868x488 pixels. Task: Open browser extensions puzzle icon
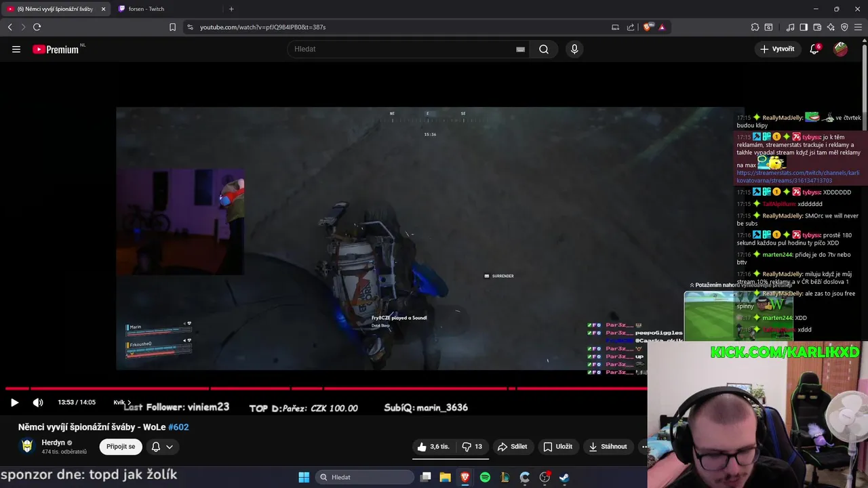(x=755, y=27)
